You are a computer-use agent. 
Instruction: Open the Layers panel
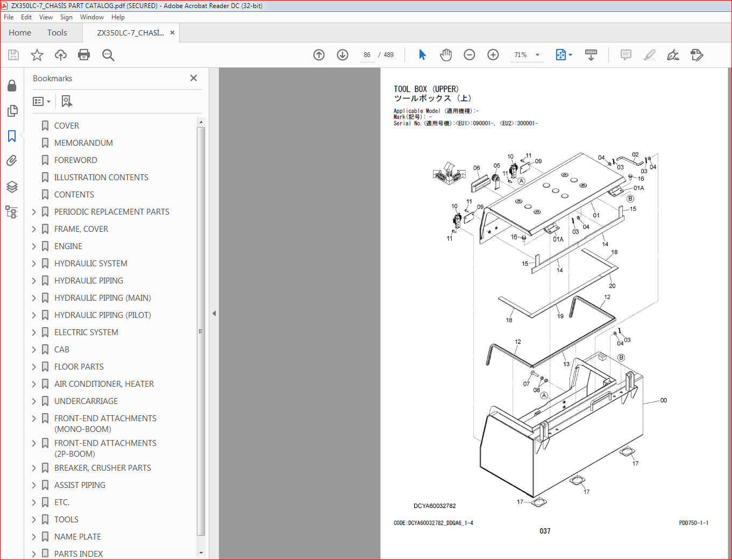pos(12,186)
